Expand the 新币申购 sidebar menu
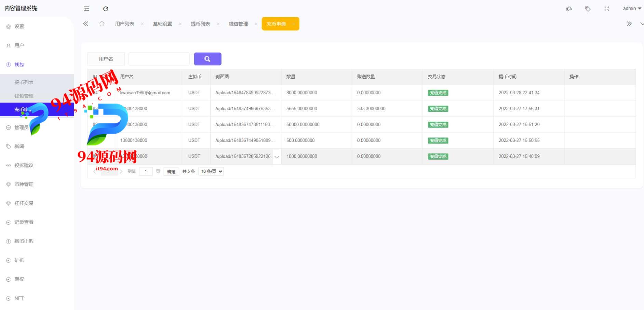644x310 pixels. click(x=37, y=241)
